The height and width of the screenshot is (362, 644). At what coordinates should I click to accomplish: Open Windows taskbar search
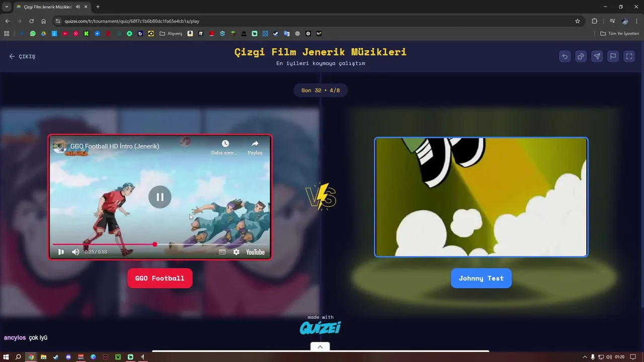(18, 357)
